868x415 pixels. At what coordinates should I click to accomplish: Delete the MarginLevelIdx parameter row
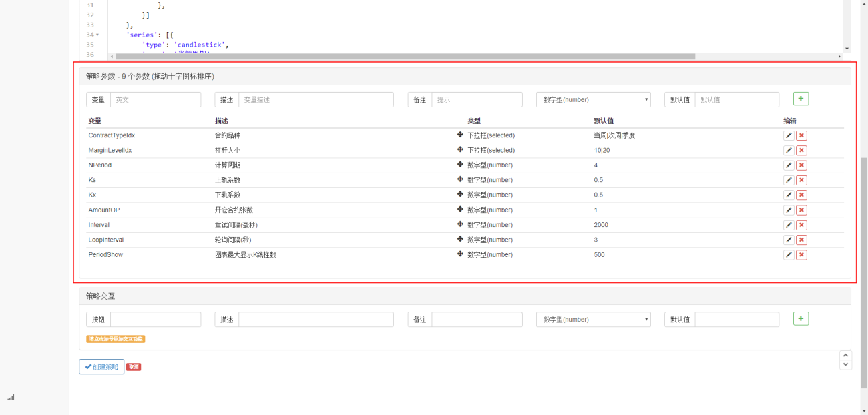801,151
